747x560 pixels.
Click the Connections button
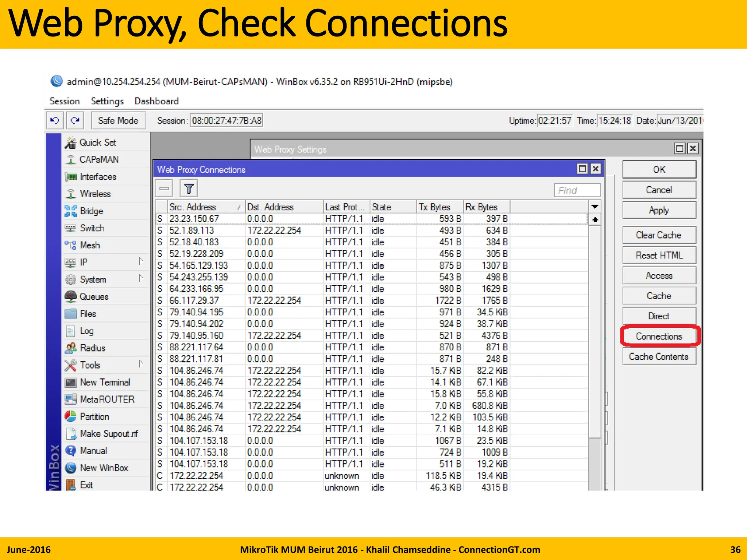(x=659, y=336)
